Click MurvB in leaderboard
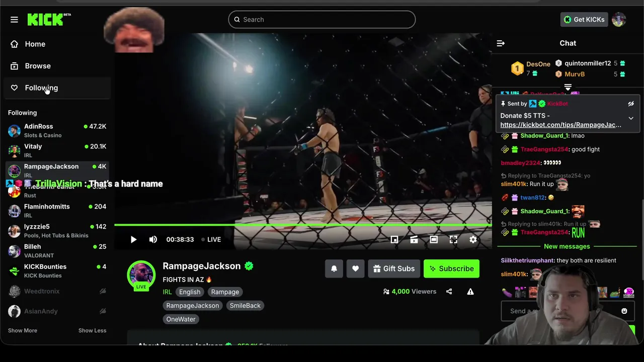Screen dimensions: 644x362 pyautogui.click(x=575, y=74)
